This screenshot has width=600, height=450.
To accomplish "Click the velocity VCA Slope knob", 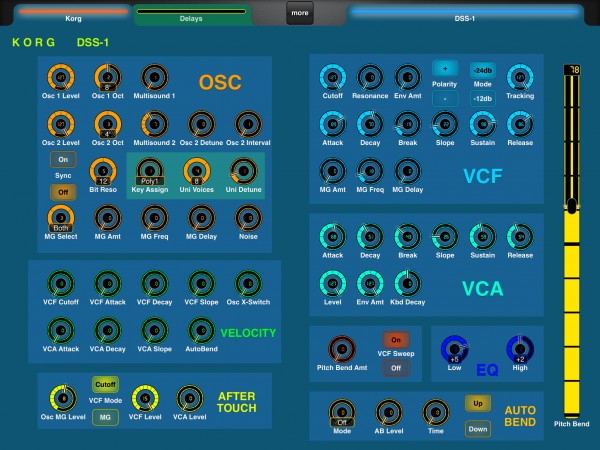I will 154,330.
